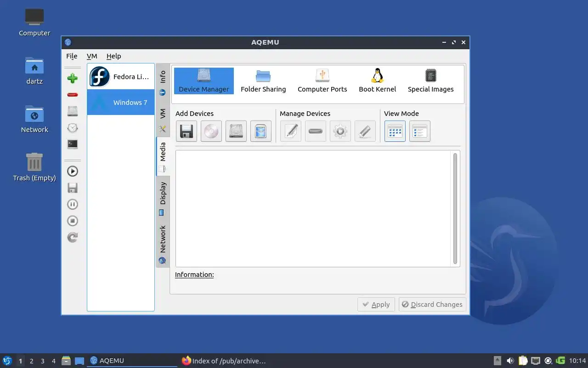This screenshot has height=368, width=588.
Task: Open the Folder Sharing section
Action: tap(263, 80)
